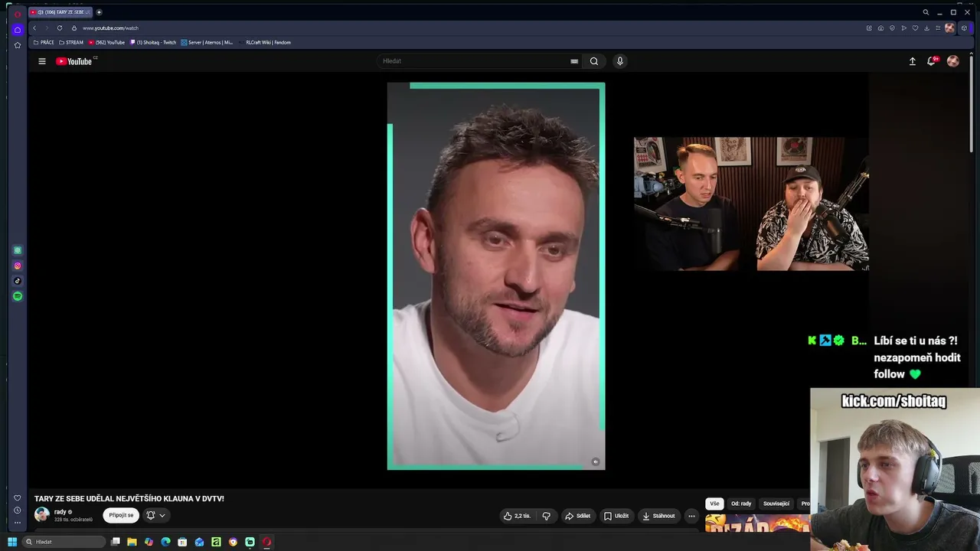Open the '(562) YouTube' bookmark
Image resolution: width=980 pixels, height=551 pixels.
tap(107, 43)
